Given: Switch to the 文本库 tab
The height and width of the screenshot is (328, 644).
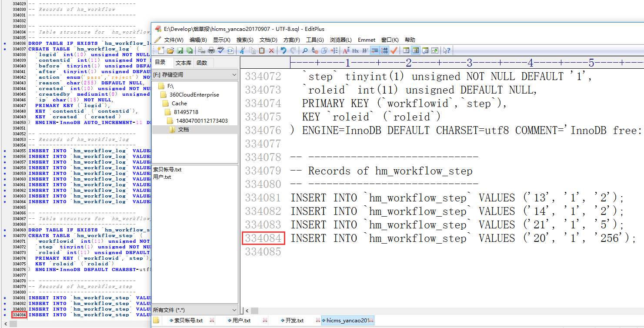Looking at the screenshot, I should click(183, 63).
